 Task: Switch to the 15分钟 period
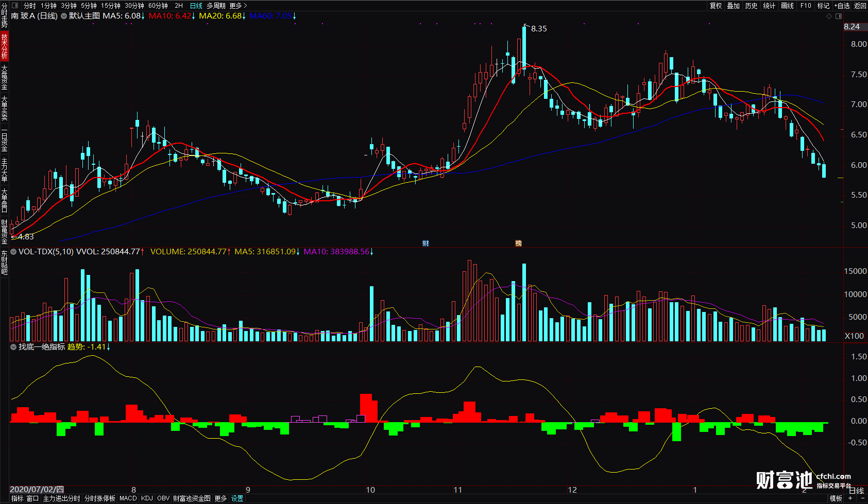[x=111, y=6]
